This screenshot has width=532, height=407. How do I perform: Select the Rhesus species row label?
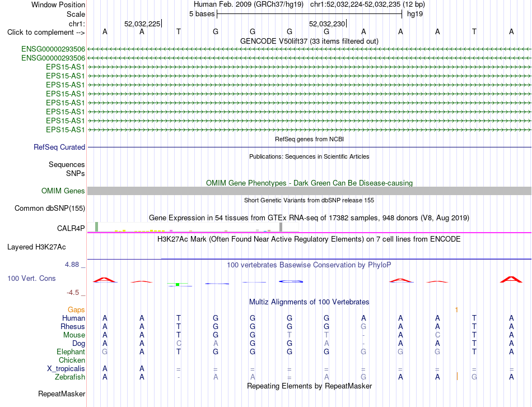tap(73, 326)
